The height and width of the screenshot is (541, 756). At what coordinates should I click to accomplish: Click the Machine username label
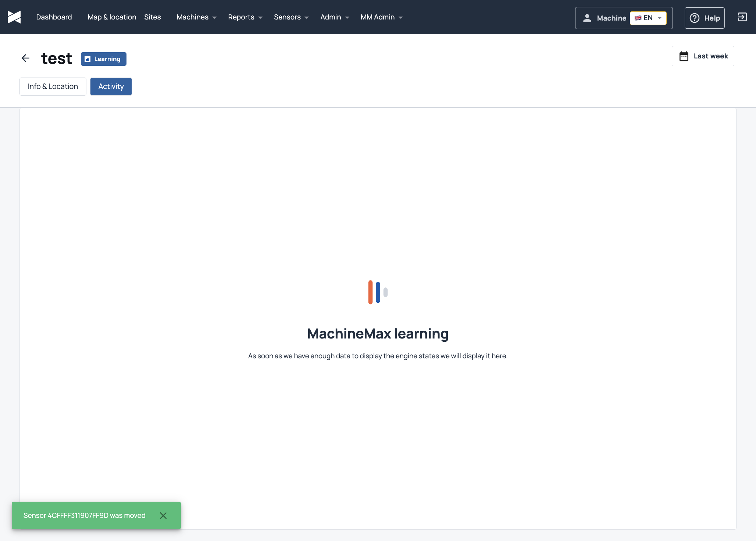click(611, 18)
